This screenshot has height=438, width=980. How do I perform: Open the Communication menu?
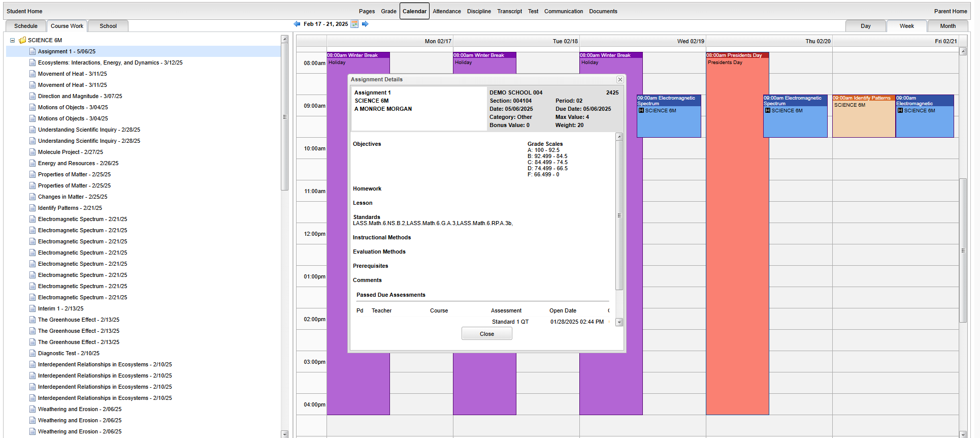[564, 11]
